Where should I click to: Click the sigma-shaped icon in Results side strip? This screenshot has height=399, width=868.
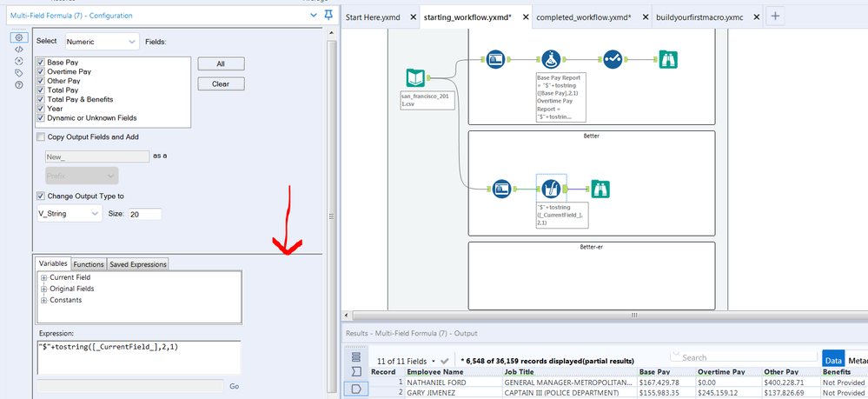(356, 371)
